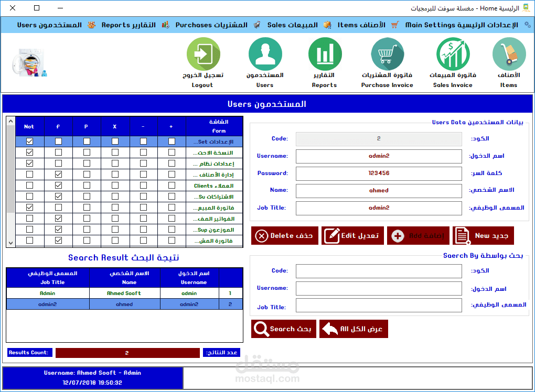Open the Purchases menu
The image size is (535, 392).
[x=211, y=25]
